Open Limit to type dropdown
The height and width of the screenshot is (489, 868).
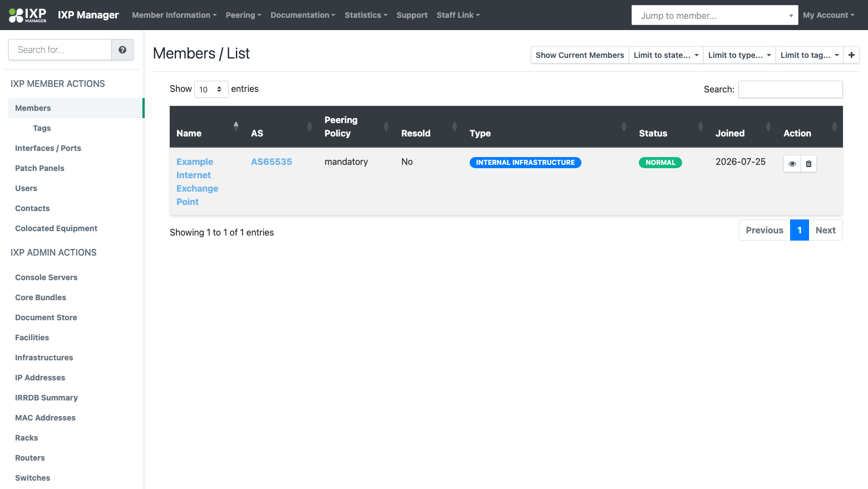pyautogui.click(x=739, y=55)
